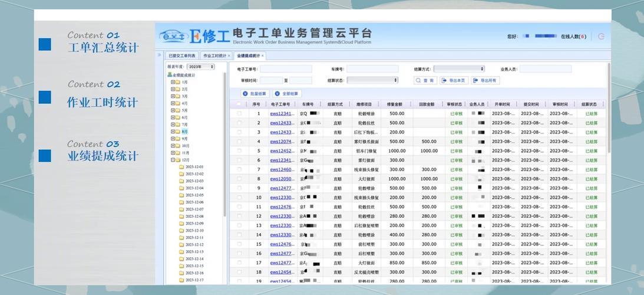Image resolution: width=644 pixels, height=295 pixels.
Task: Switch to the 已提交工单列表 tab
Action: [182, 55]
